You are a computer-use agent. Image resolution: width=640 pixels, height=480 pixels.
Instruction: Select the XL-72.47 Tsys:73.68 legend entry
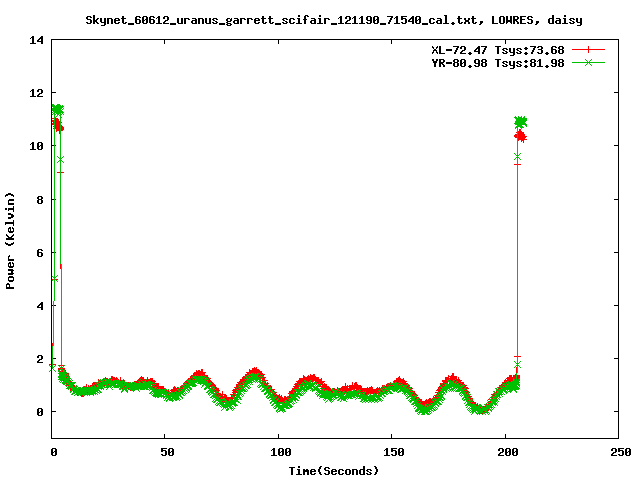498,50
